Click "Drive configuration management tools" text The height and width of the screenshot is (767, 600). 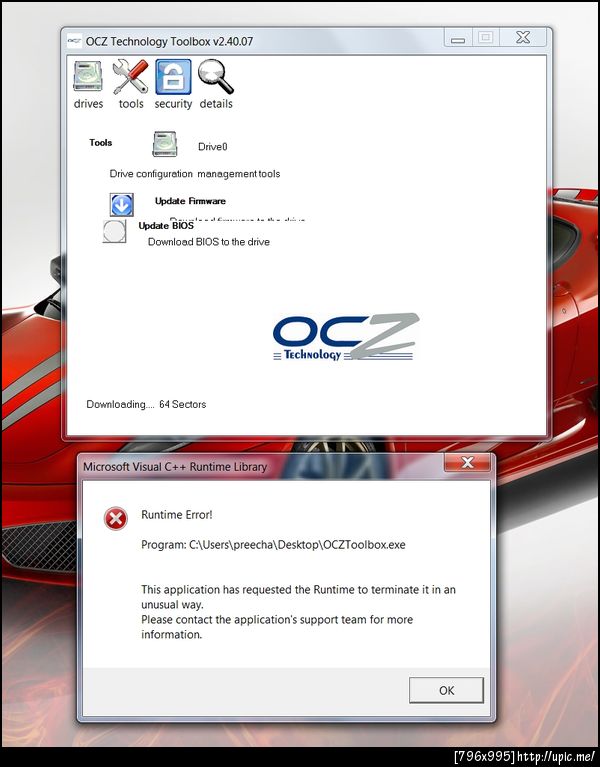click(x=195, y=174)
